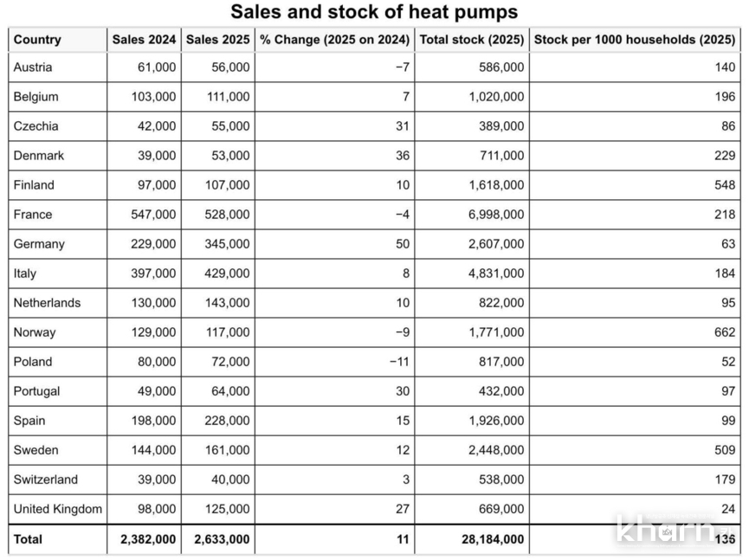Click Sweden's Sales 2025 value 161,000
Image resolution: width=749 pixels, height=560 pixels.
point(229,450)
